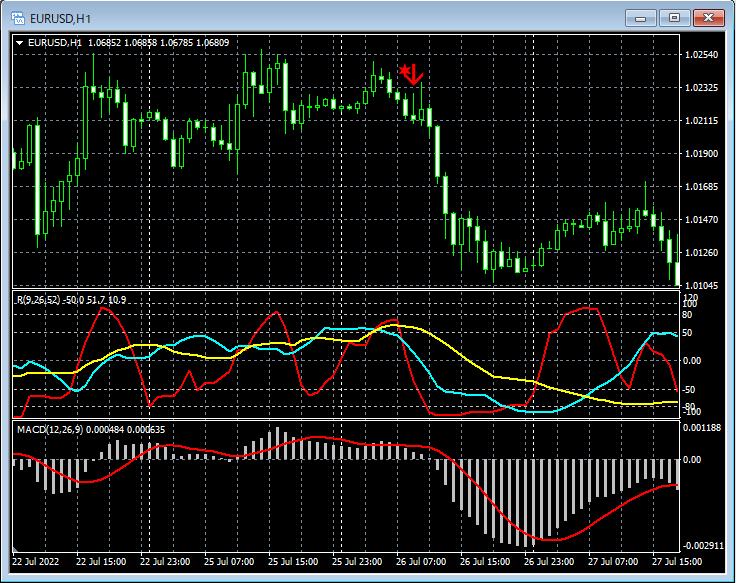Viewport: 737px width, 583px height.
Task: Click the 1.01900 price scale label
Action: 702,153
